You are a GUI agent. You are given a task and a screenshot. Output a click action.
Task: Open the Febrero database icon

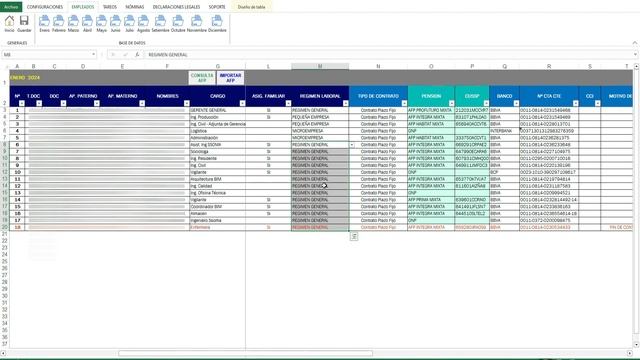(x=59, y=24)
